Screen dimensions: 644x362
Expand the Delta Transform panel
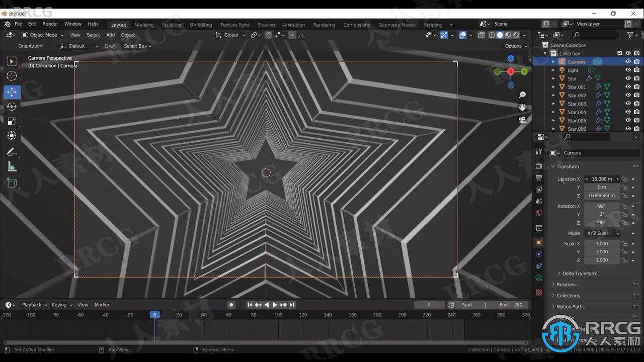tap(579, 274)
